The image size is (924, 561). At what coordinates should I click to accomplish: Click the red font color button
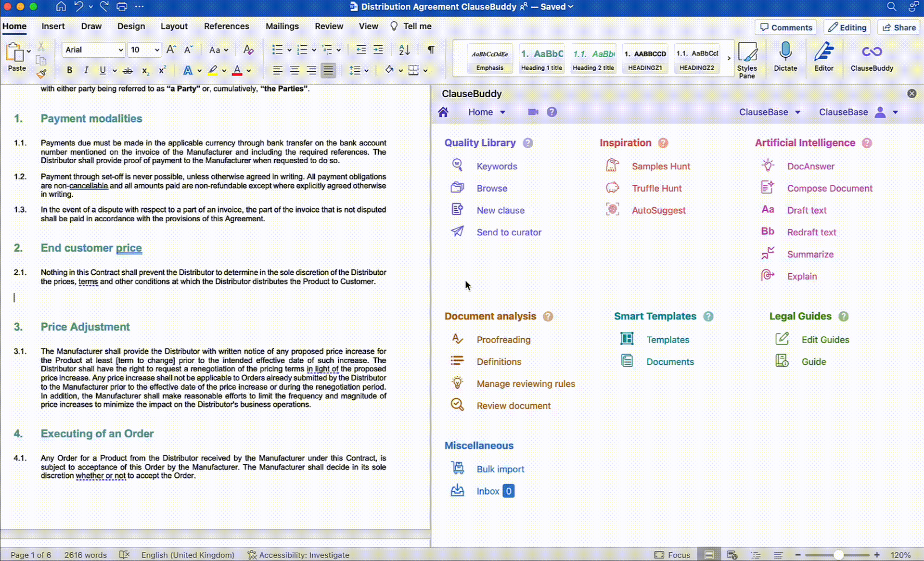[x=237, y=71]
